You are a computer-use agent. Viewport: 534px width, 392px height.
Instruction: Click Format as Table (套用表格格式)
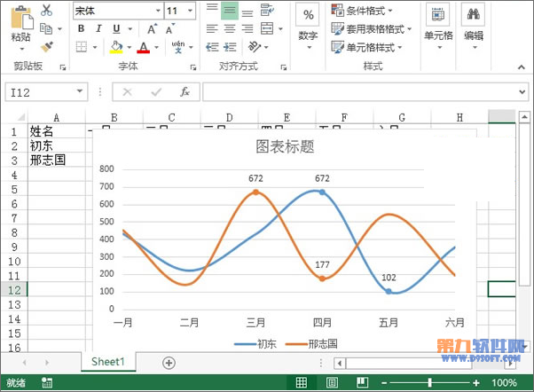click(367, 29)
